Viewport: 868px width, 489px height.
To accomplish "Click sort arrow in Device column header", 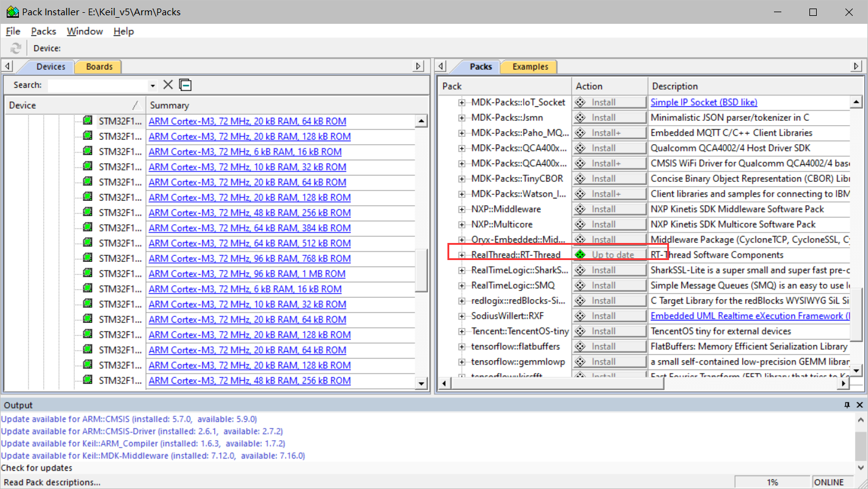I will (x=136, y=105).
